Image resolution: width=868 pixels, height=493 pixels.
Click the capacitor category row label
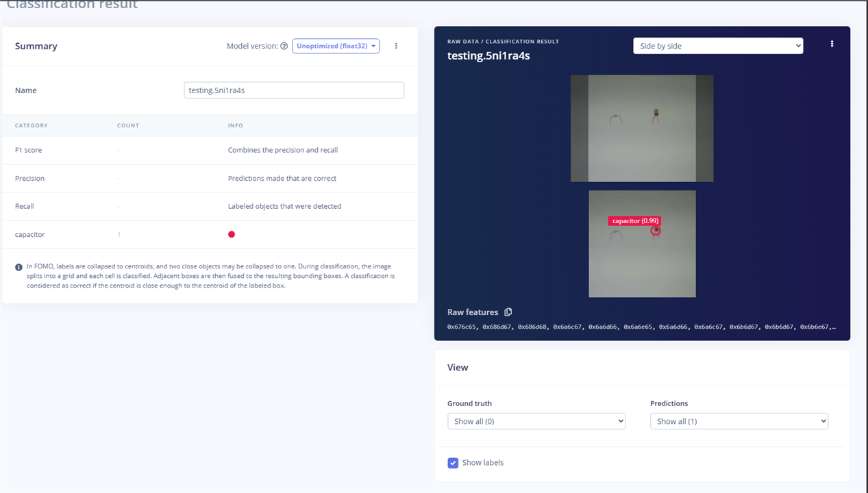(x=30, y=234)
